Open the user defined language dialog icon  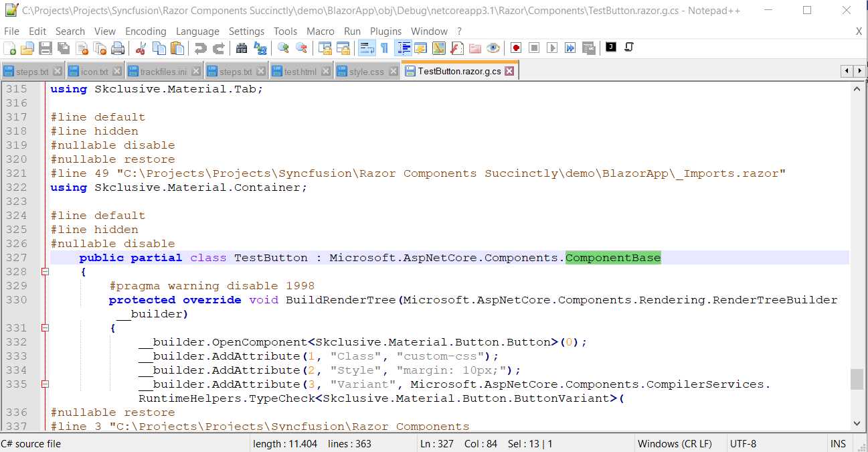coord(421,48)
